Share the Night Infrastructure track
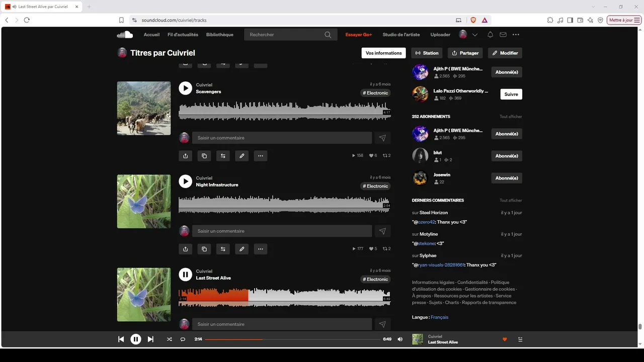Screen dimensions: 644x362 (185, 249)
